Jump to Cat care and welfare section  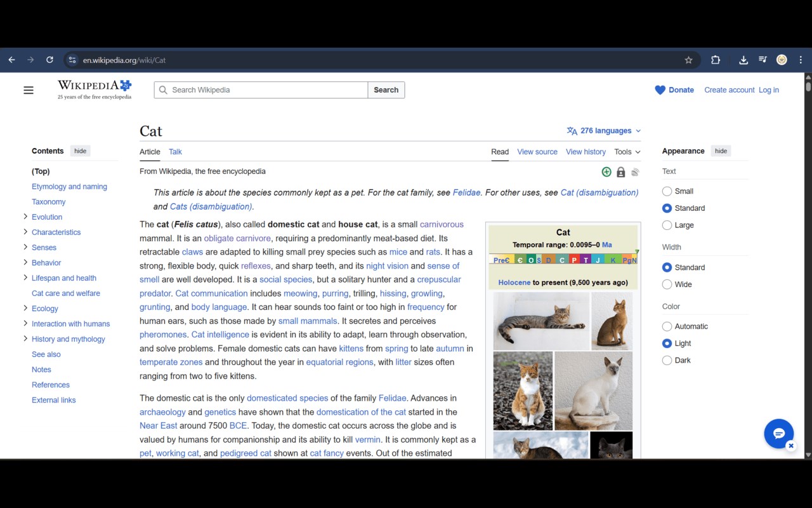(66, 293)
